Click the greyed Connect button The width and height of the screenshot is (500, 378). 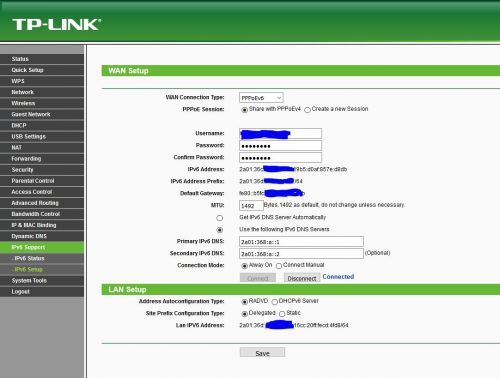(x=258, y=278)
